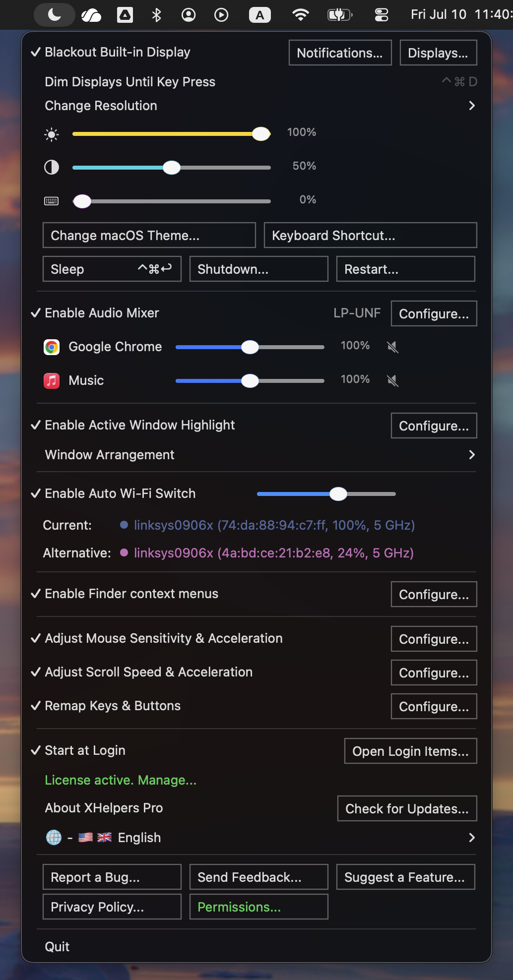The image size is (513, 980).
Task: Open the Wi-Fi menu bar icon
Action: click(300, 15)
